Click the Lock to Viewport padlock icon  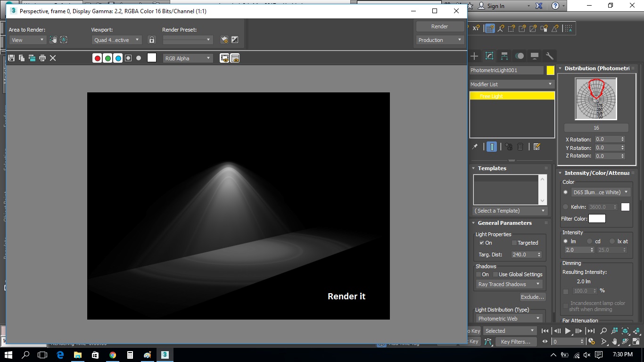[151, 40]
